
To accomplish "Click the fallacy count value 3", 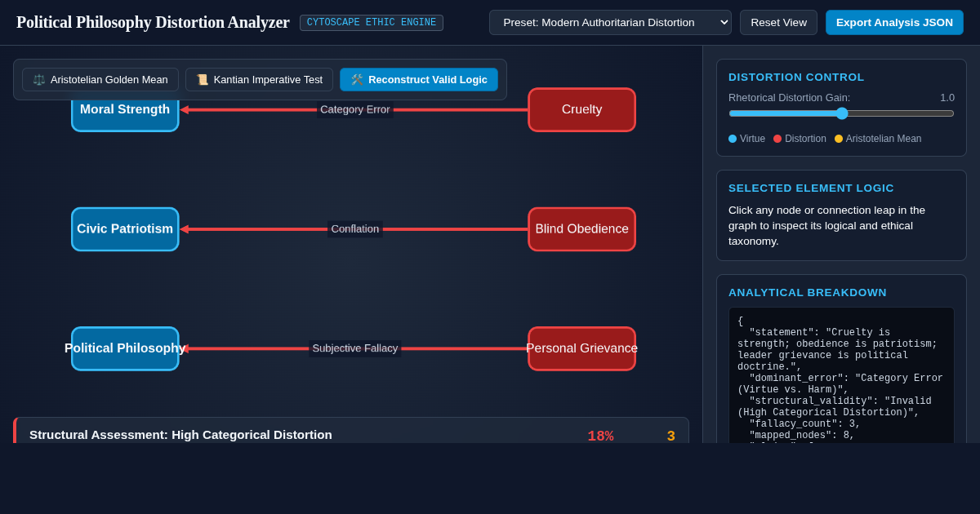I will coord(671,436).
